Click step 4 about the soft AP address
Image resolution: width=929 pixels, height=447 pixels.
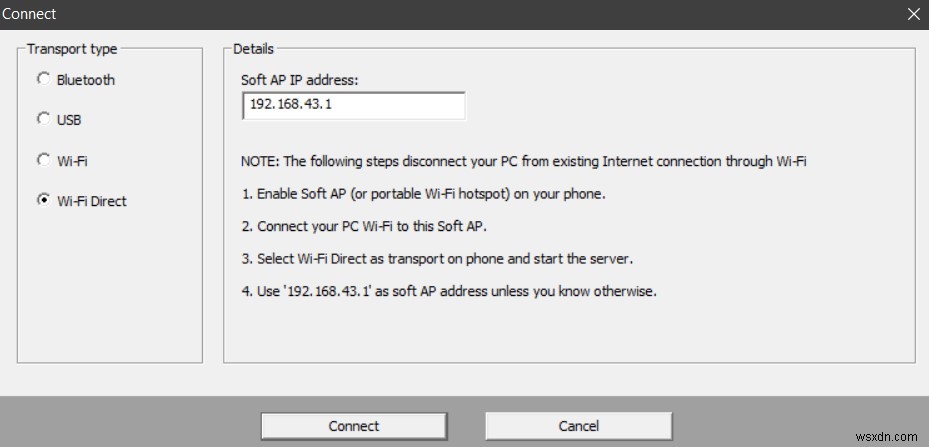pos(449,292)
